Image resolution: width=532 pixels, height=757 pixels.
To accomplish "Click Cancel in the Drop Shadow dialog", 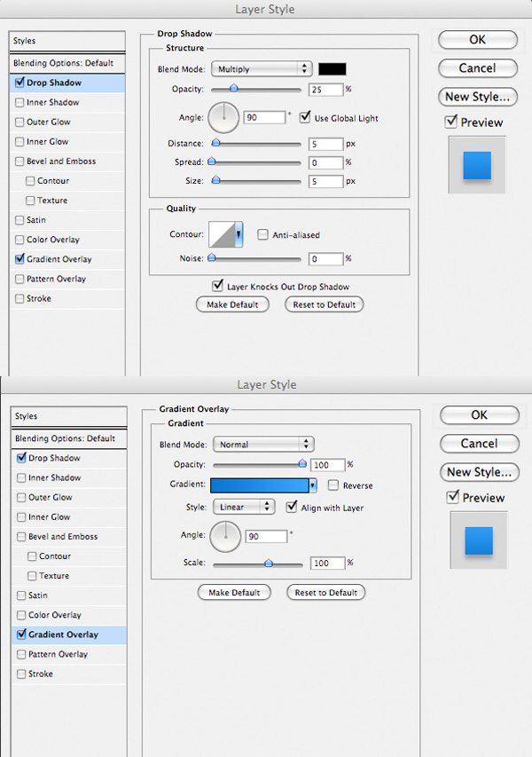I will [478, 68].
